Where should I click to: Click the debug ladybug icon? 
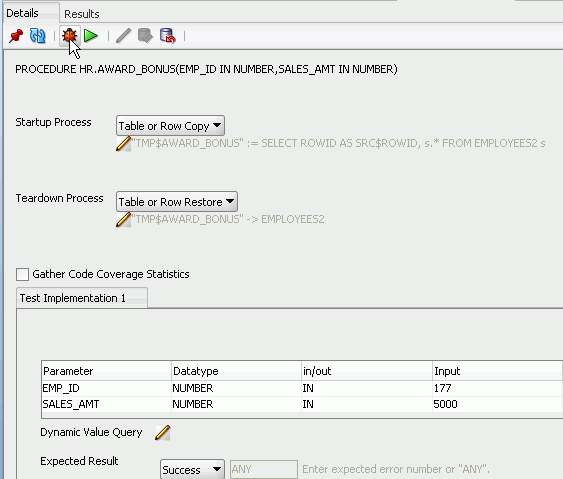point(69,36)
